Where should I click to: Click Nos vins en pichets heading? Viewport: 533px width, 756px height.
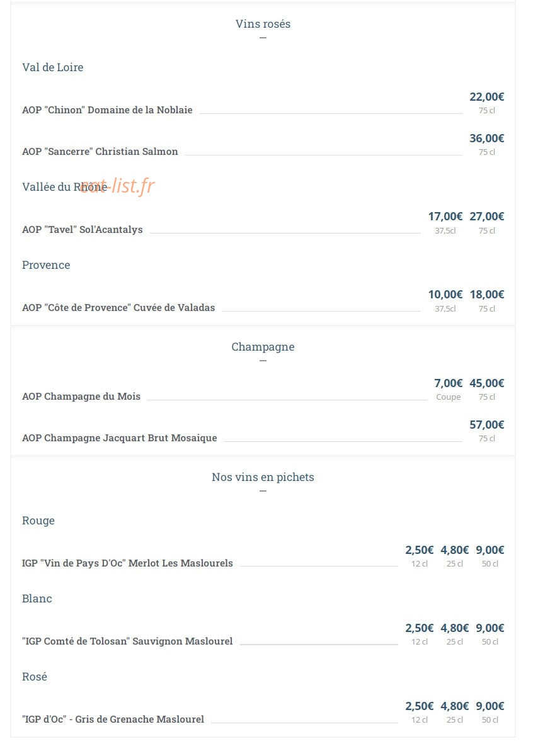263,477
